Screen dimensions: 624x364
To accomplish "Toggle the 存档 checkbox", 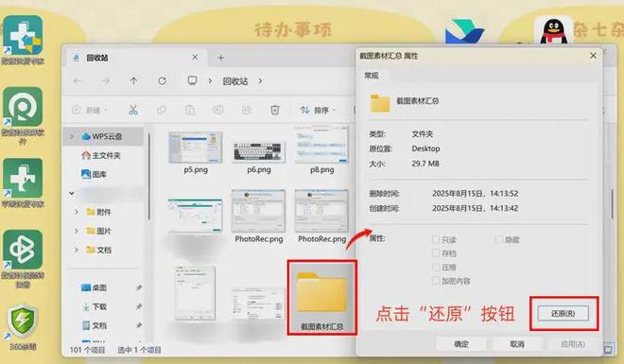I will [x=436, y=253].
